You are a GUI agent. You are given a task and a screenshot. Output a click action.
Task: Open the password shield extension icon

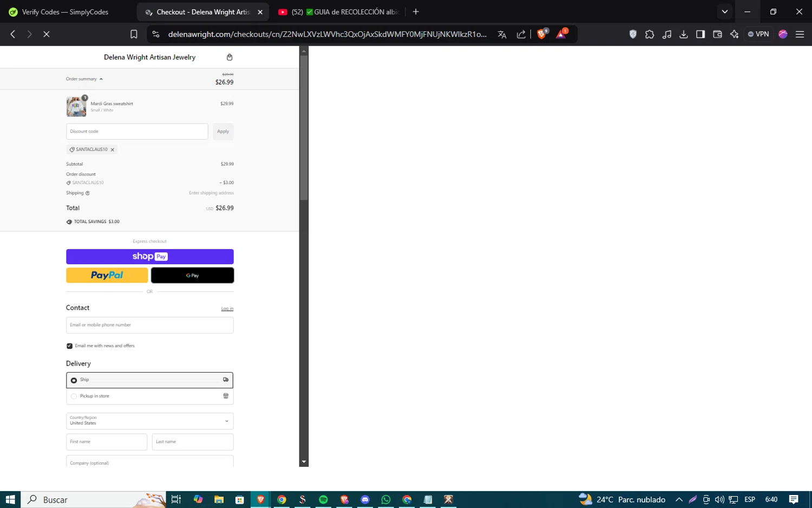click(x=633, y=34)
